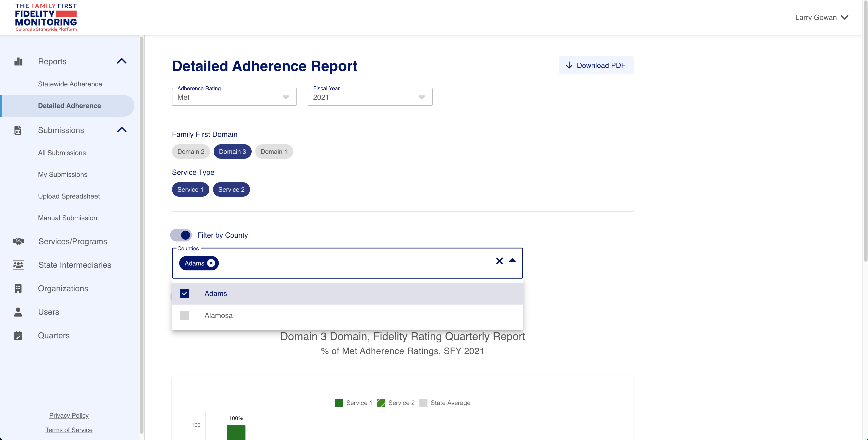Screen dimensions: 868x440
Task: Click the Download PDF button
Action: point(596,65)
